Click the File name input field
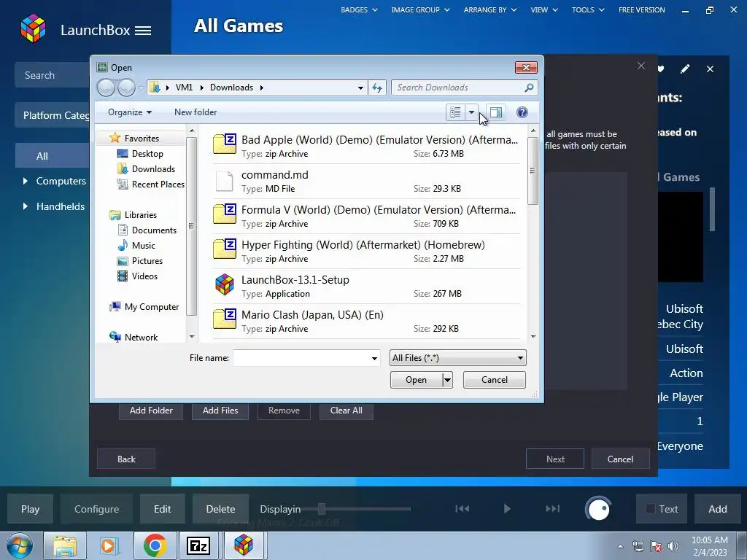 pyautogui.click(x=301, y=358)
